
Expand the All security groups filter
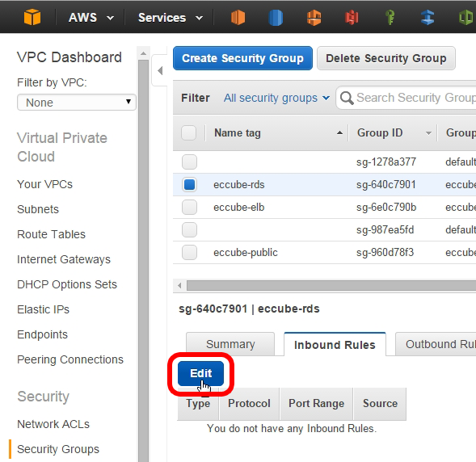point(276,98)
